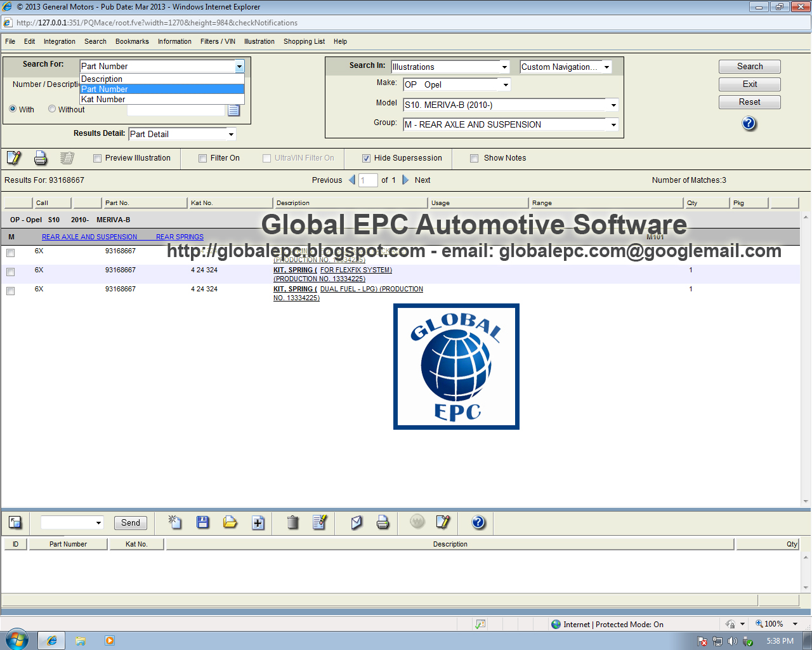
Task: Collapse the Search For dropdown arrow
Action: coord(239,66)
